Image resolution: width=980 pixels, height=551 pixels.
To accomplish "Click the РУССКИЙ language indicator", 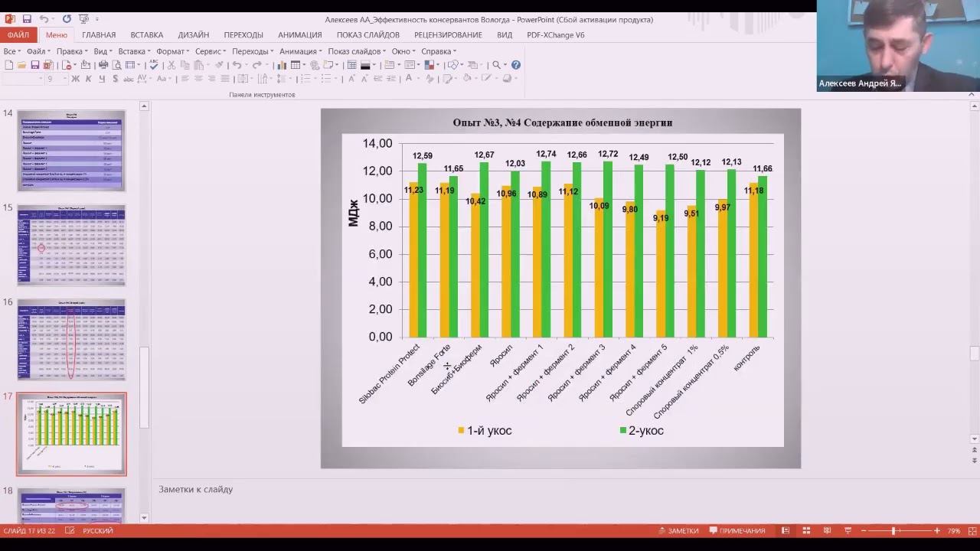I will click(x=98, y=530).
